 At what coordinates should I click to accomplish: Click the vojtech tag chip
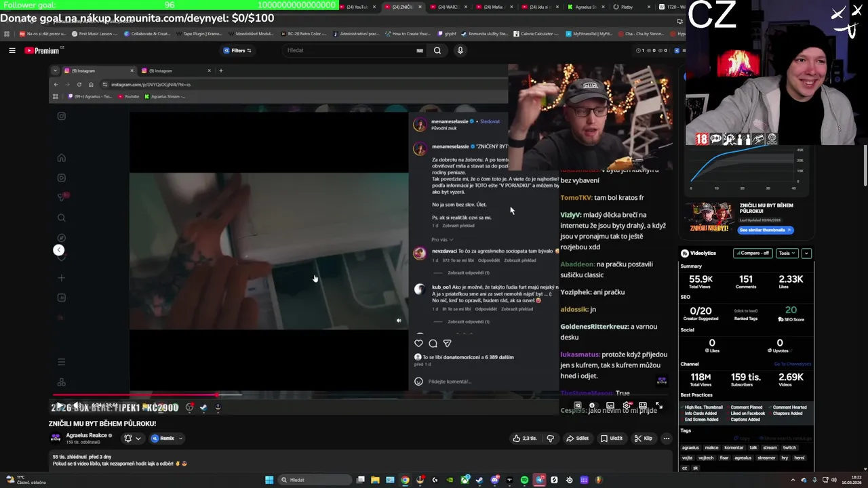[706, 457]
